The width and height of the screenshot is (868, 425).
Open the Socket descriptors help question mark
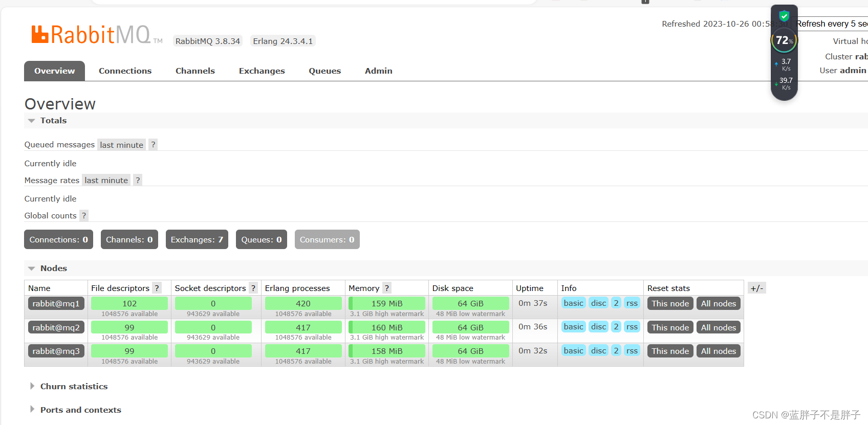[253, 288]
